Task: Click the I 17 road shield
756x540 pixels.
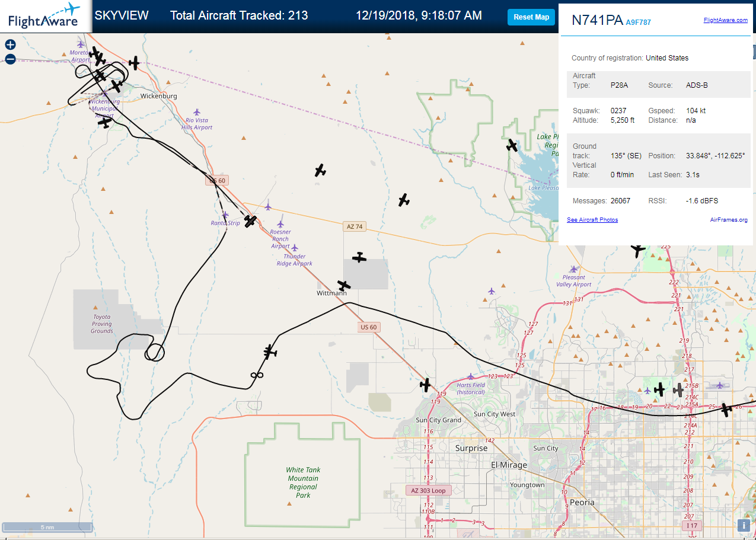Action: [x=691, y=525]
